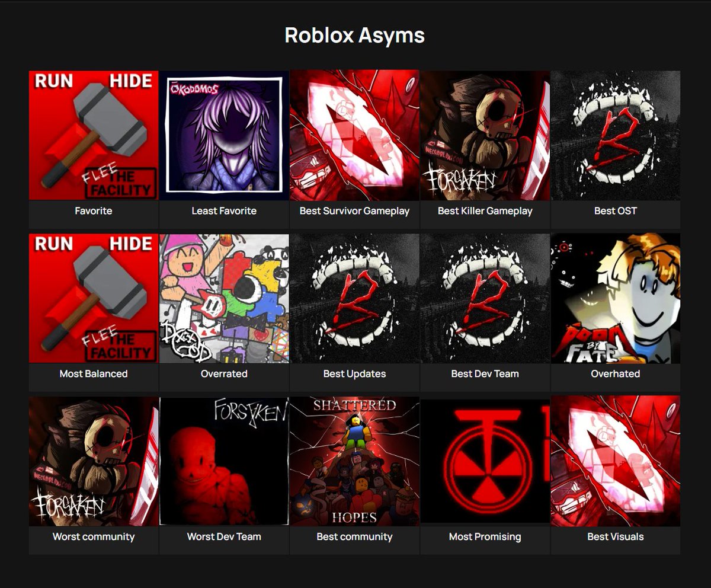Viewport: 711px width, 588px height.
Task: Click the red image above Best Visuals
Action: pyautogui.click(x=616, y=461)
